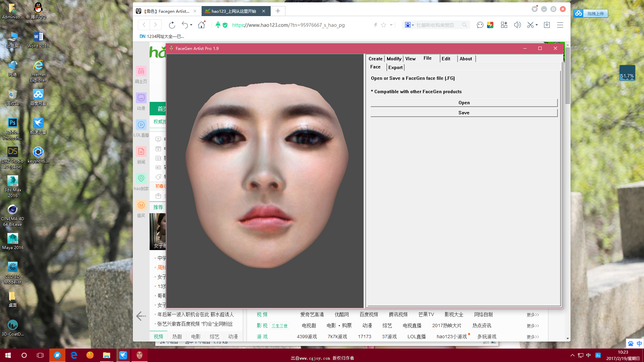Toggle browser sound with speaker icon

click(x=517, y=25)
